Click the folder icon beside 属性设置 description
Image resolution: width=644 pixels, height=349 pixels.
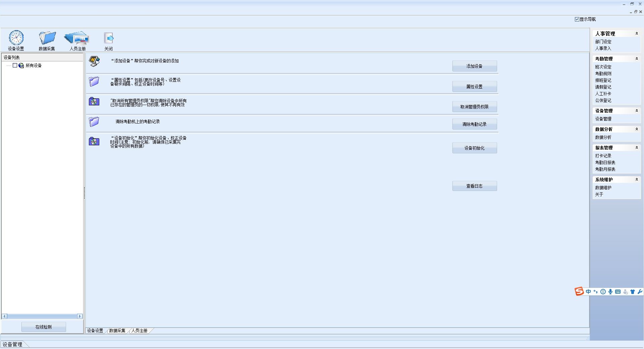(94, 82)
